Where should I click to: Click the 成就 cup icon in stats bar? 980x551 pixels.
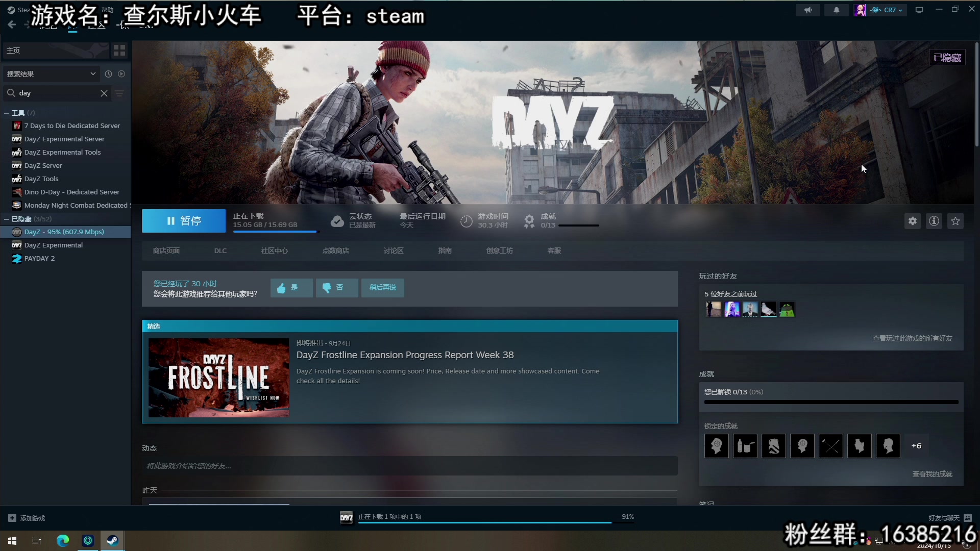529,221
